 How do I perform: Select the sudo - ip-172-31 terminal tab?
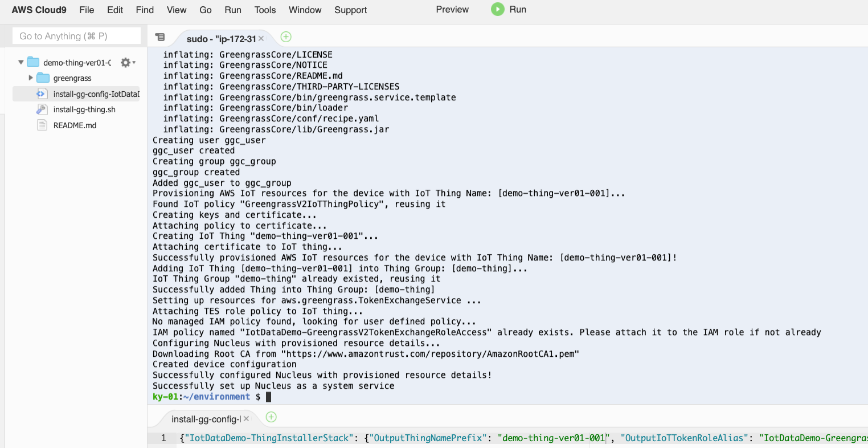pyautogui.click(x=221, y=39)
